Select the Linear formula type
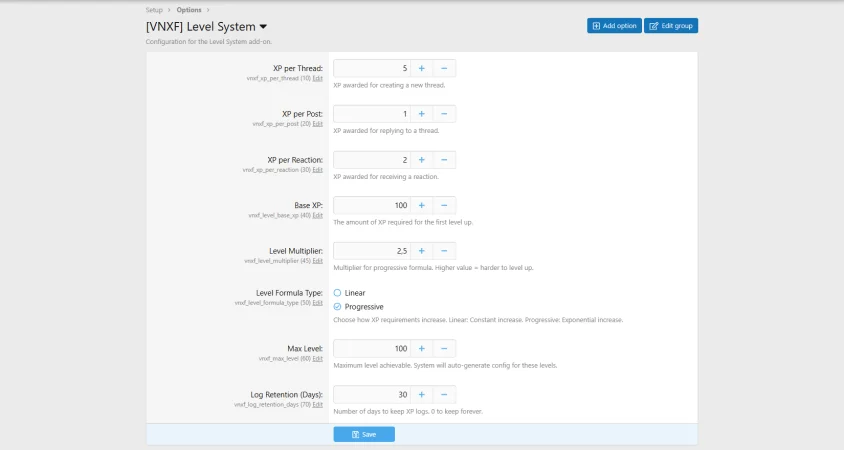Viewport: 844px width, 450px height. (x=338, y=293)
